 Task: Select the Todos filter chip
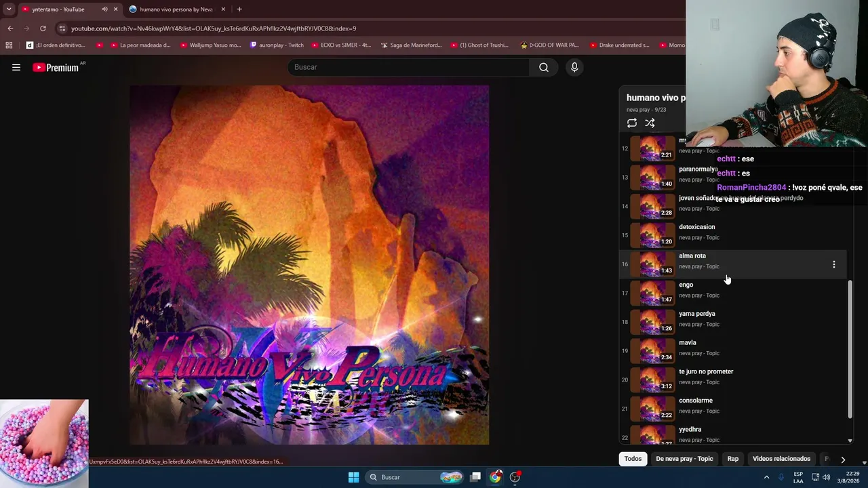click(633, 459)
